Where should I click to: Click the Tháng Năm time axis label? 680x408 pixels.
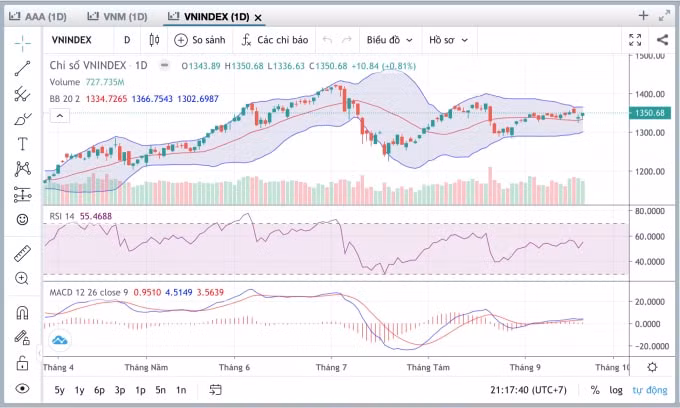pos(146,368)
